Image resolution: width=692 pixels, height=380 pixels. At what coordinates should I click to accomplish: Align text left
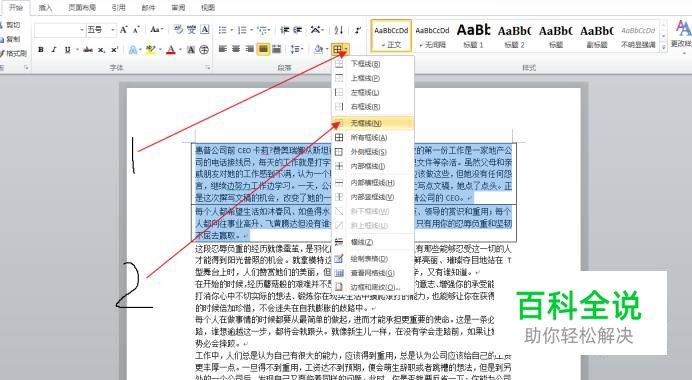tap(223, 49)
